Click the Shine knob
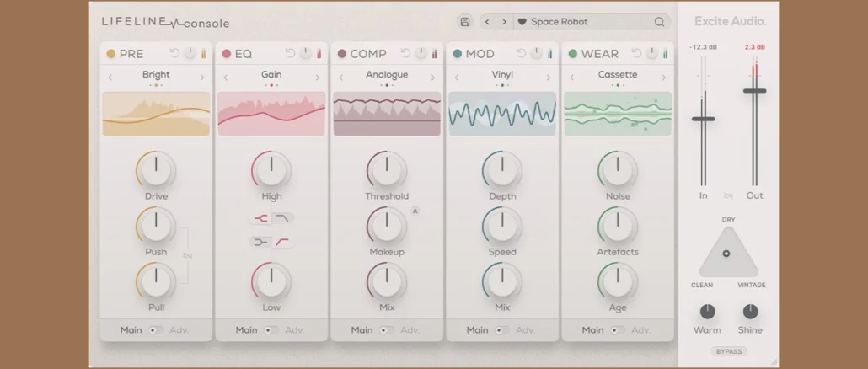Image resolution: width=868 pixels, height=369 pixels. 750,312
